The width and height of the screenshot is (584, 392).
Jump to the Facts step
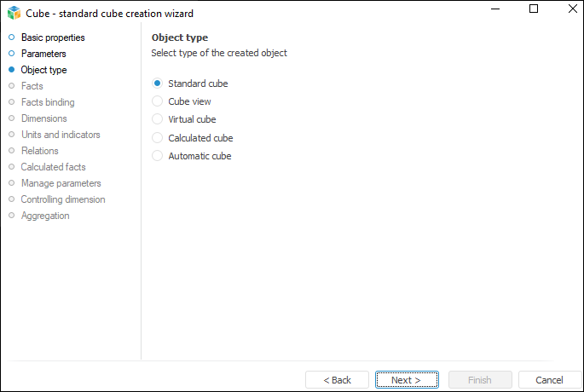point(32,86)
